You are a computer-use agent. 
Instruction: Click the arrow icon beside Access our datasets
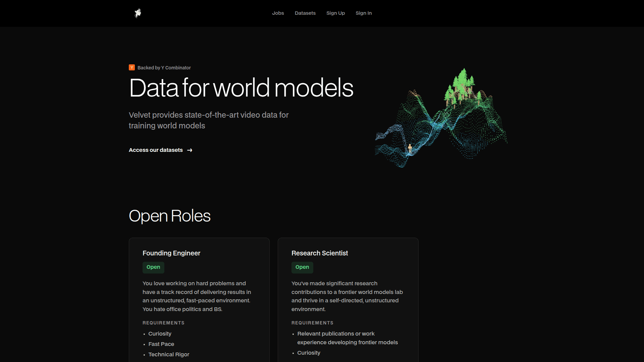[190, 150]
